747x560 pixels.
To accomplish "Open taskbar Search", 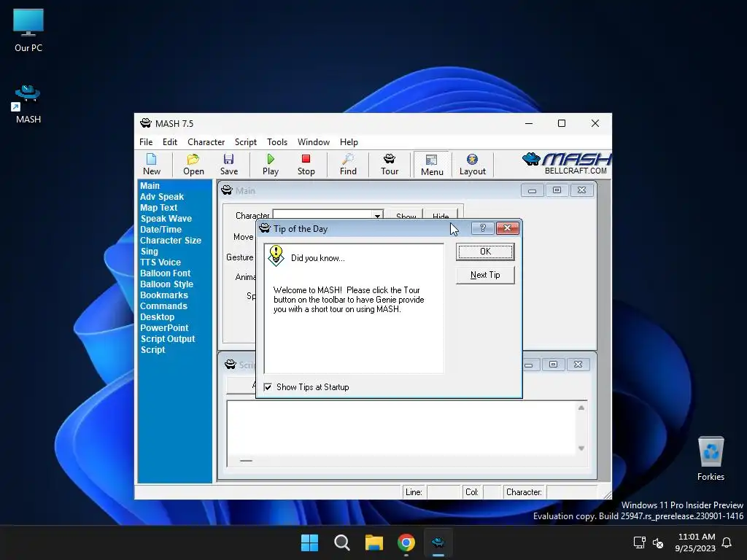I will (x=341, y=542).
